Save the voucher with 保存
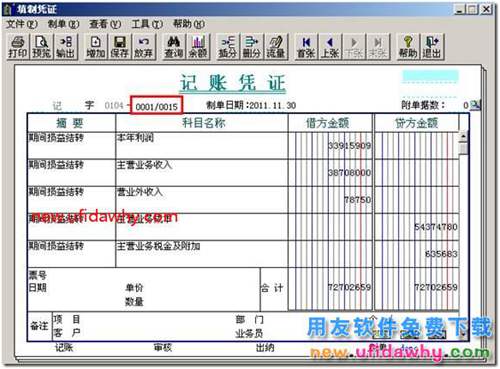Viewport: 500px width, 369px height. (x=119, y=47)
